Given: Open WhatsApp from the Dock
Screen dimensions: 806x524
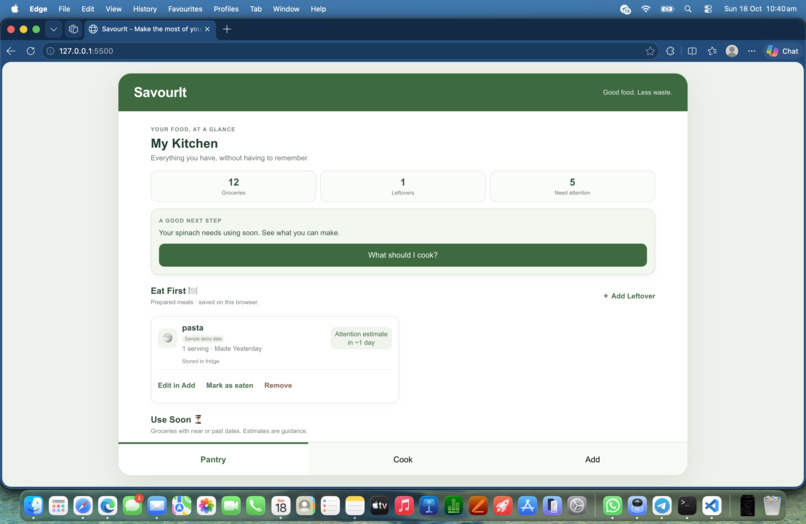Looking at the screenshot, I should click(612, 506).
